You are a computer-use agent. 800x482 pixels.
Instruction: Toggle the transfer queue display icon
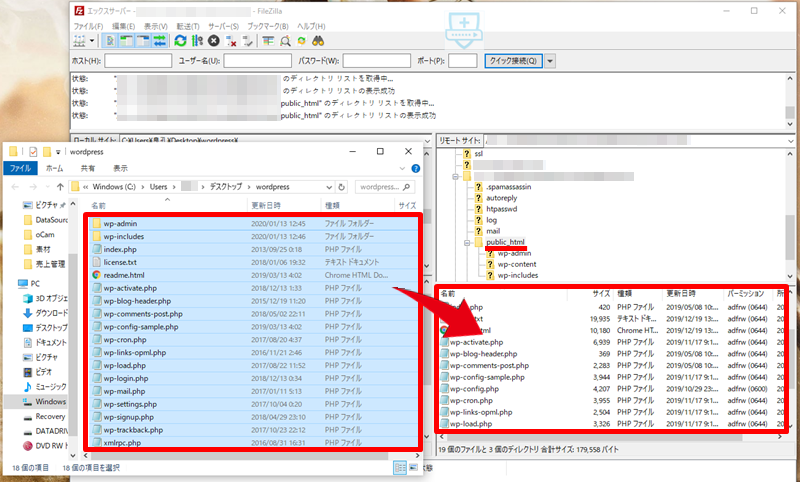(159, 41)
